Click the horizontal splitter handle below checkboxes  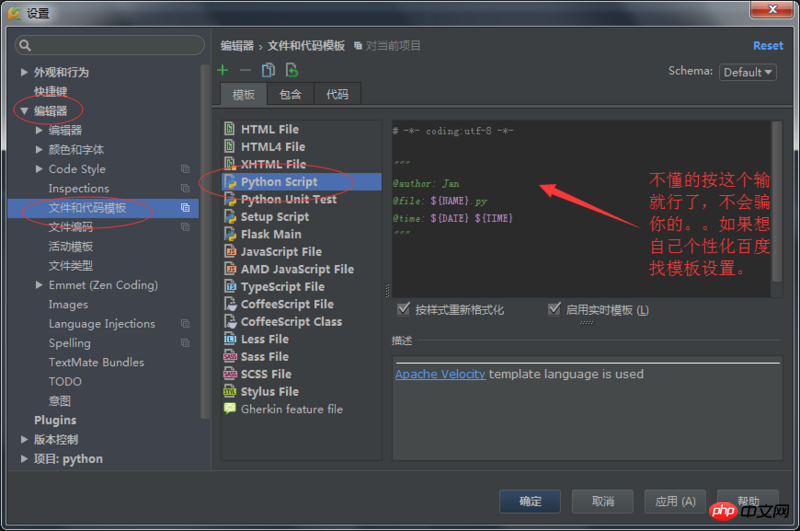pyautogui.click(x=586, y=322)
